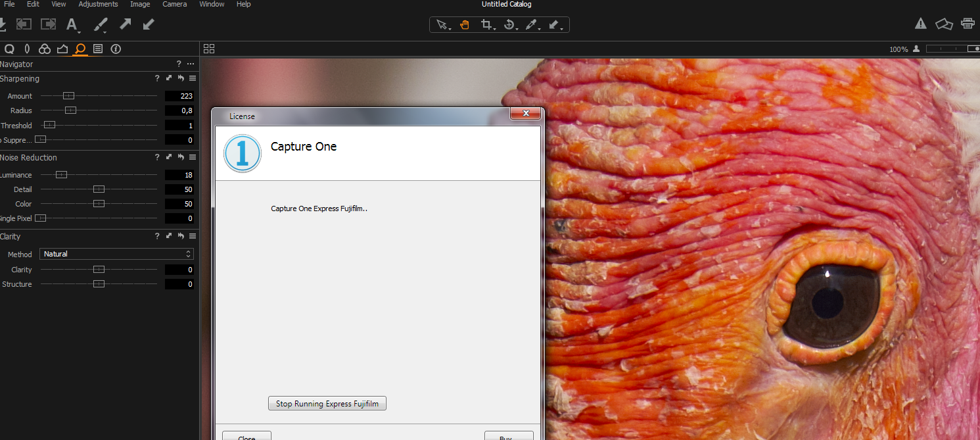Open Navigator panel options ellipsis
Image resolution: width=980 pixels, height=440 pixels.
tap(191, 64)
